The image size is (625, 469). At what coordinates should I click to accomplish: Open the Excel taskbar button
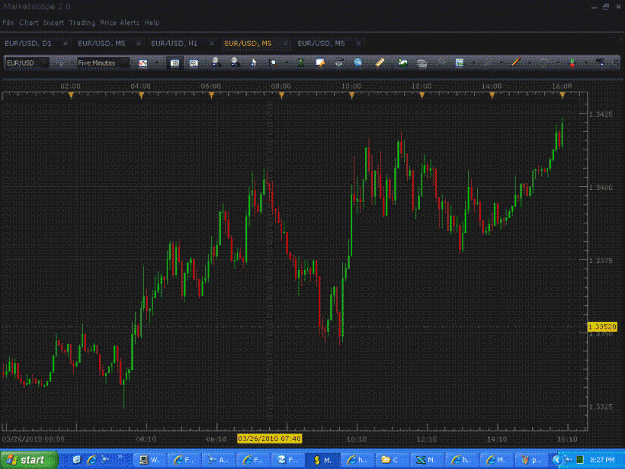coord(426,460)
